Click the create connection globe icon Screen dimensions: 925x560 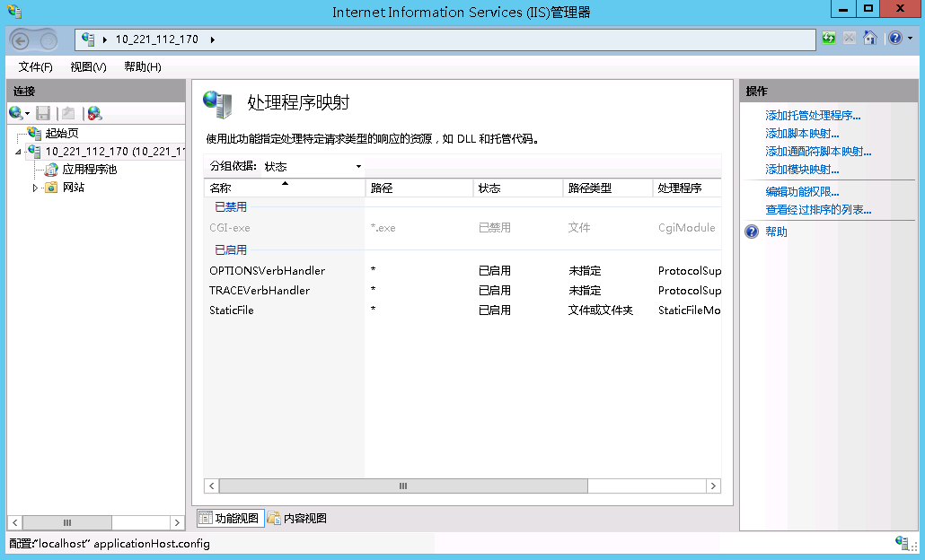pyautogui.click(x=15, y=113)
